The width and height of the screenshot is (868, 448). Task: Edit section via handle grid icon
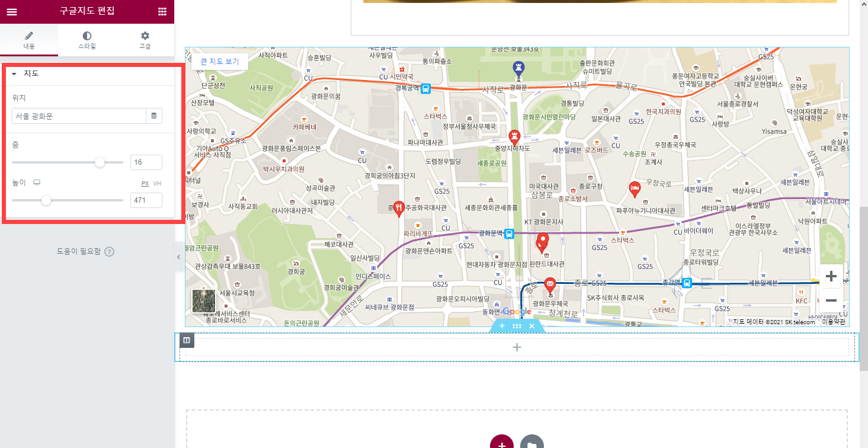click(517, 326)
